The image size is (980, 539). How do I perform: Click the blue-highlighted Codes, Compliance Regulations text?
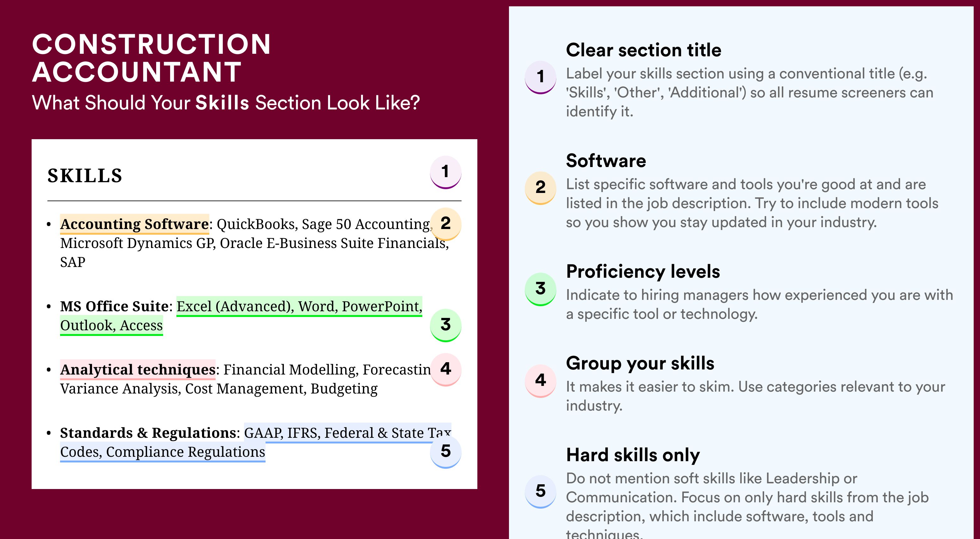(x=162, y=452)
